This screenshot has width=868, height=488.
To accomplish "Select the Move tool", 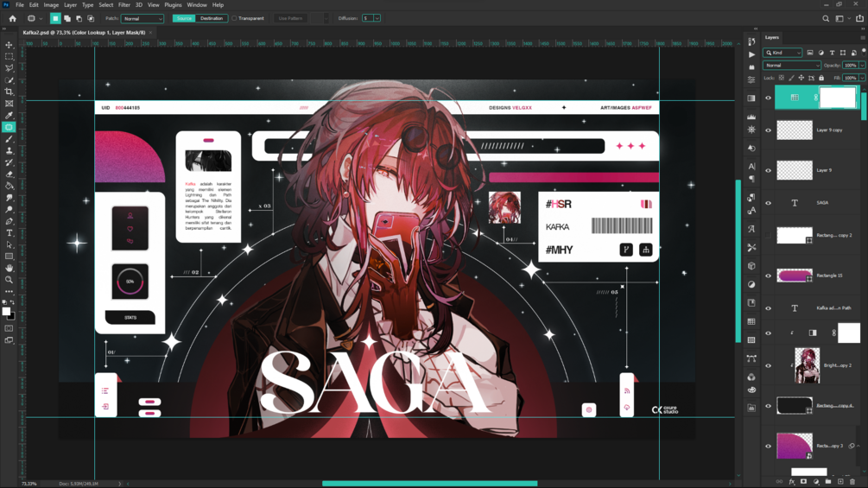I will click(9, 45).
